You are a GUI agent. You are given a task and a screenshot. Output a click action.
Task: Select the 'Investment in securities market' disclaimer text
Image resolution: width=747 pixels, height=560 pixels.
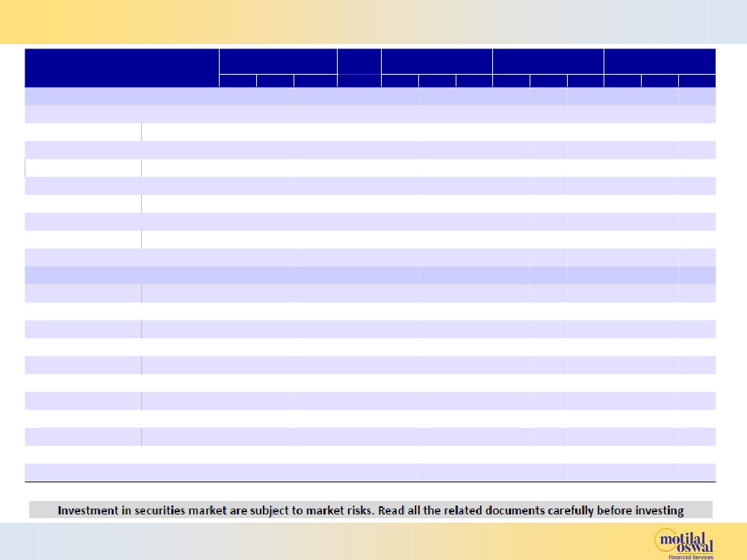[217, 511]
